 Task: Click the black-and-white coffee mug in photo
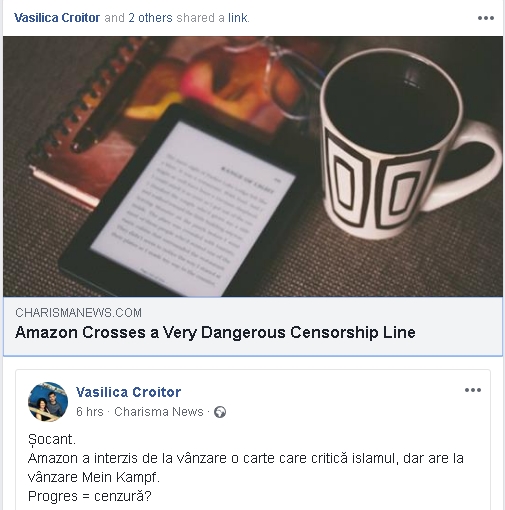[x=410, y=143]
